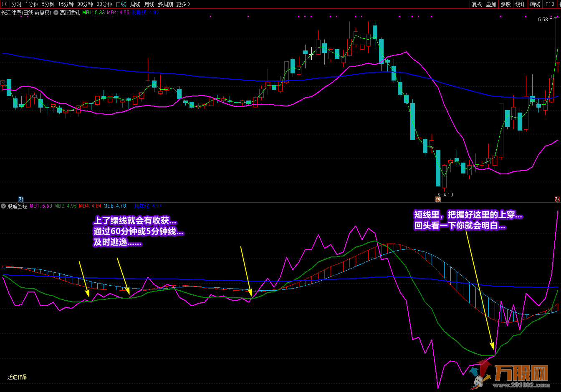Select the 1分钟 period tab
Image resolution: width=561 pixels, height=392 pixels.
point(32,4)
